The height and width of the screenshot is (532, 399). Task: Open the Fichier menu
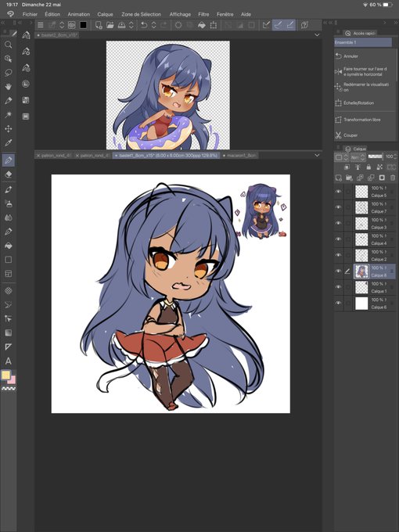[x=30, y=14]
